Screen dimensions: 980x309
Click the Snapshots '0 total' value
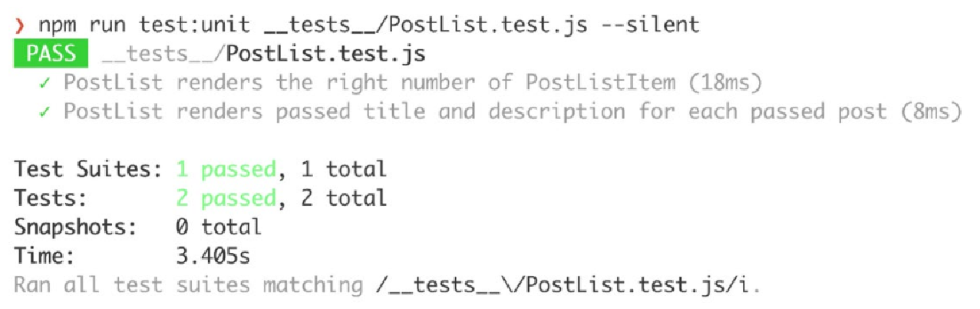(x=219, y=227)
